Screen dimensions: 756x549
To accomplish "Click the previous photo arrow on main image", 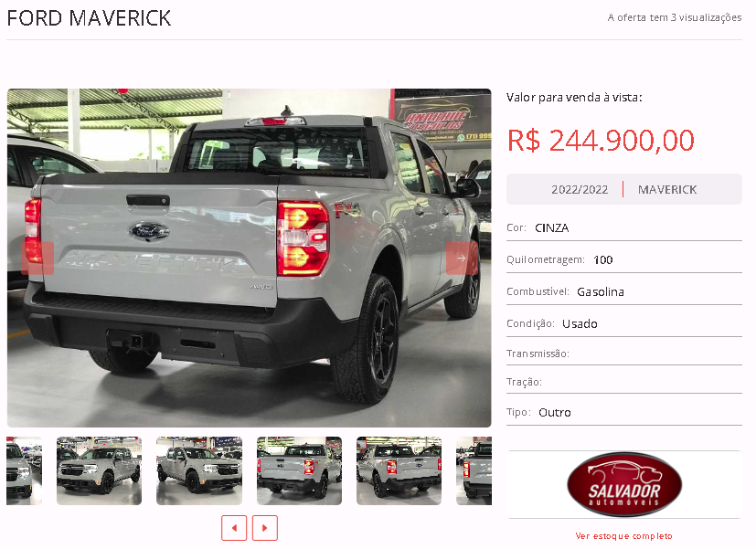I will coord(37,259).
